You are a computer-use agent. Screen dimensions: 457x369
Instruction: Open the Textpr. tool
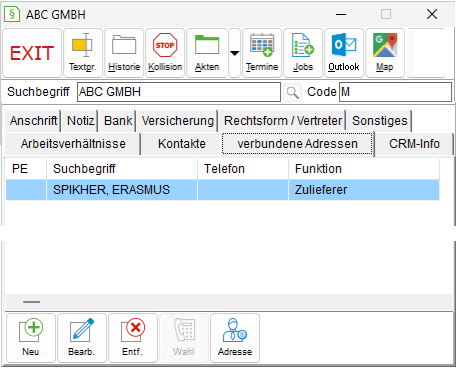[83, 53]
